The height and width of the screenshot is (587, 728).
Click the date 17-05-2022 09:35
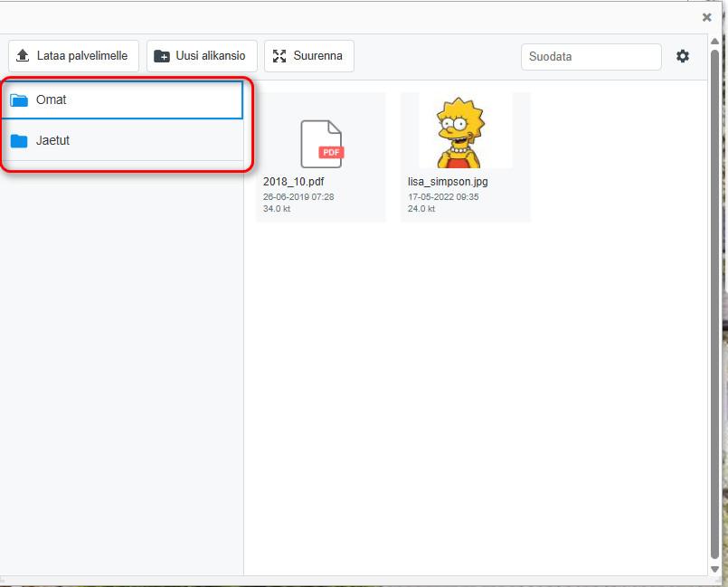click(443, 197)
